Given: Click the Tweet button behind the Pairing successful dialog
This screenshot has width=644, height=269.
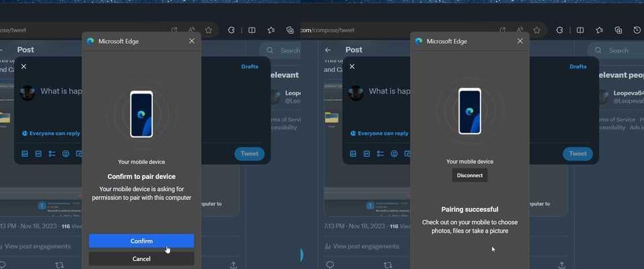Looking at the screenshot, I should point(578,153).
